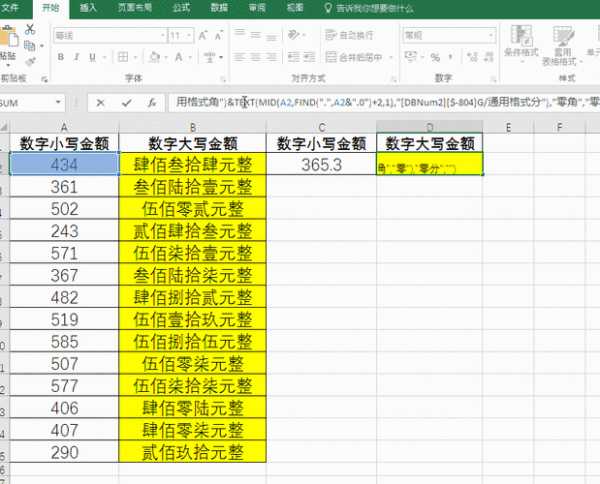Select cell with value 290
This screenshot has height=484, width=600.
(64, 452)
